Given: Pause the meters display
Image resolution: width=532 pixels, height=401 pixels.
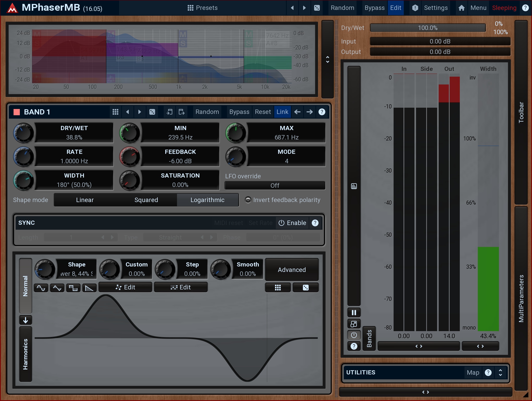Looking at the screenshot, I should click(x=354, y=313).
